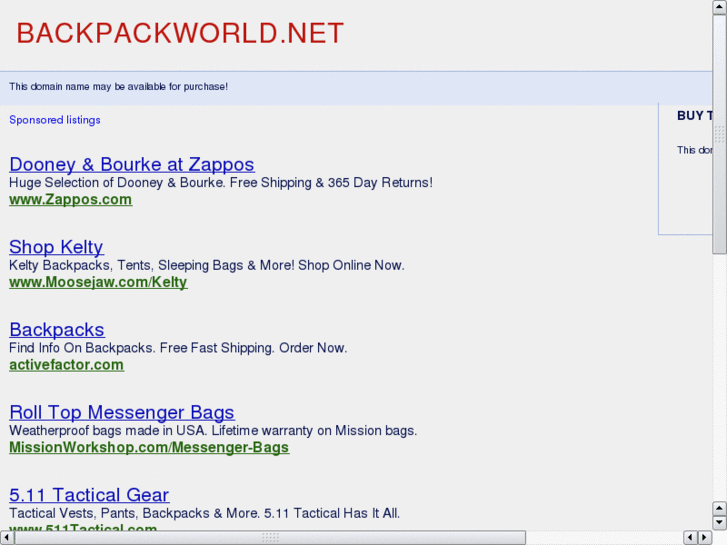Click the BUY heading in right panel
This screenshot has height=545, width=727.
pyautogui.click(x=695, y=115)
